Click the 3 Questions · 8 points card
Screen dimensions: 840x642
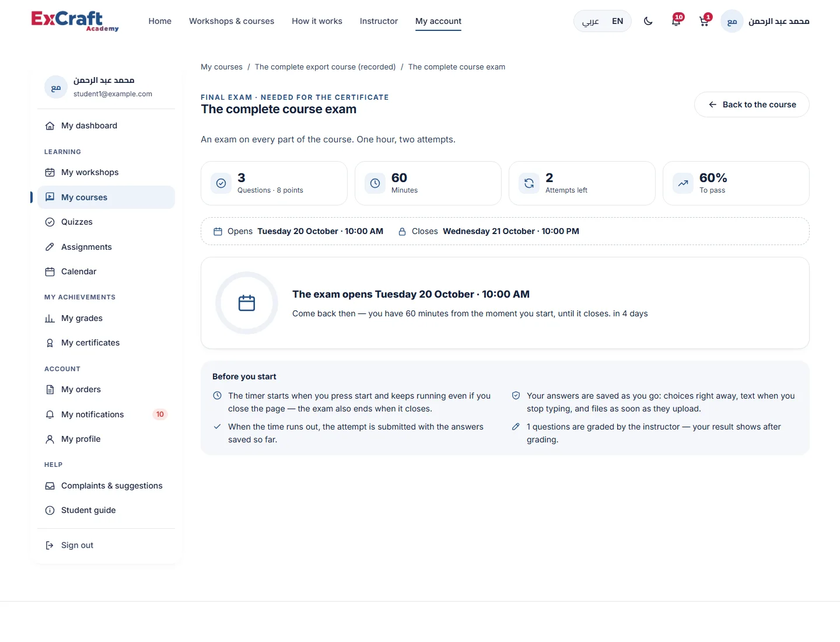274,183
